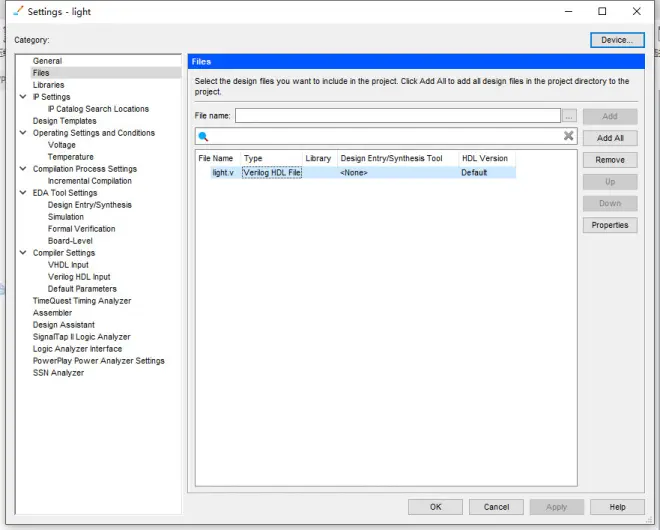Click the search magnifier icon

(x=203, y=136)
